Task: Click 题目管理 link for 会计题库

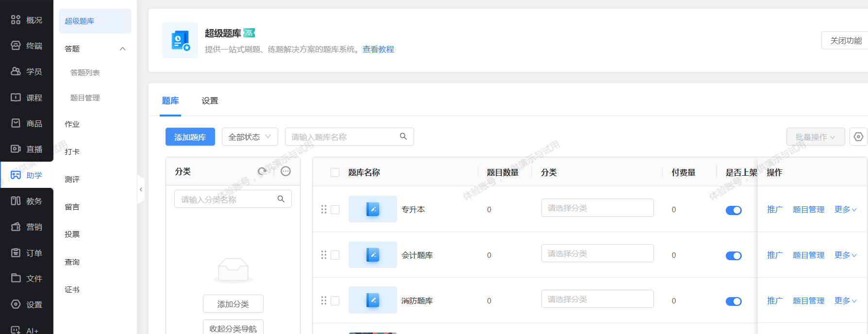Action: (x=809, y=255)
